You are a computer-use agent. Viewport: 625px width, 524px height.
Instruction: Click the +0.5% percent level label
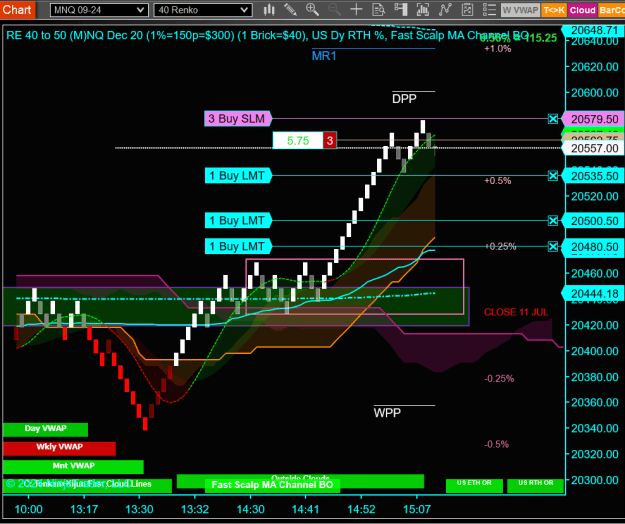point(497,181)
